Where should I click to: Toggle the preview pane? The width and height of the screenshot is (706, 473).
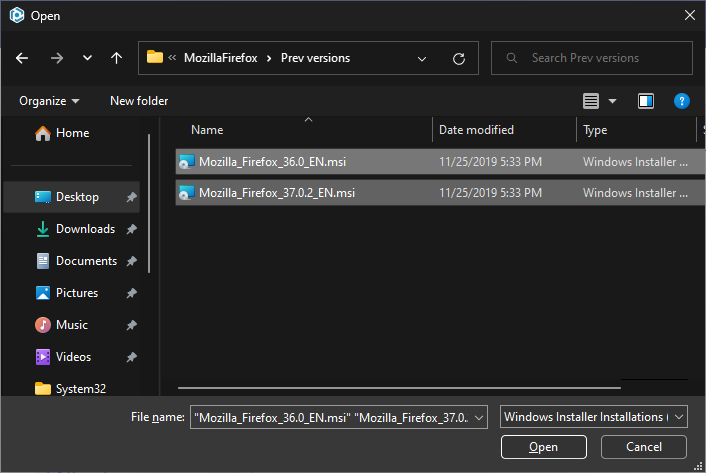pos(646,101)
